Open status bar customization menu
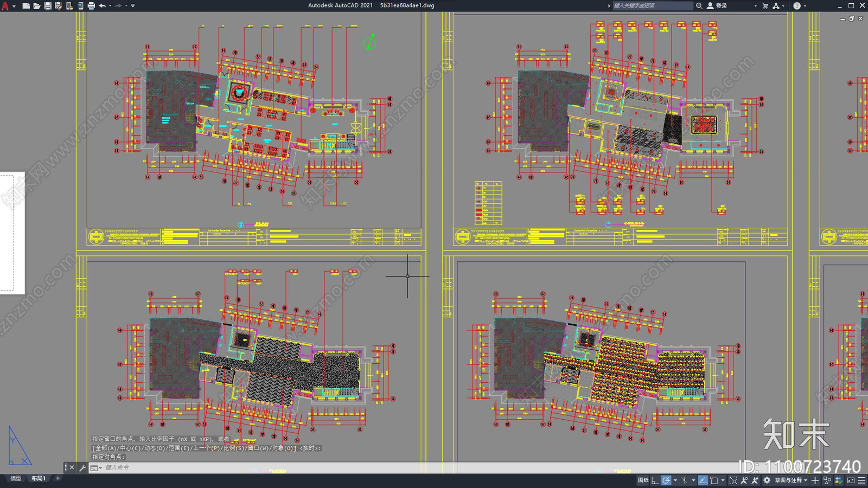 point(861,480)
